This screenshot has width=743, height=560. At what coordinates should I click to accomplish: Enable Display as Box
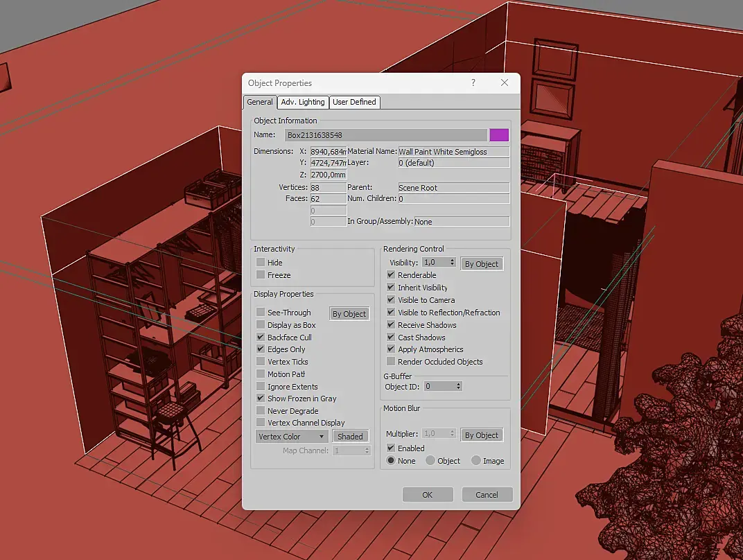[x=261, y=324]
